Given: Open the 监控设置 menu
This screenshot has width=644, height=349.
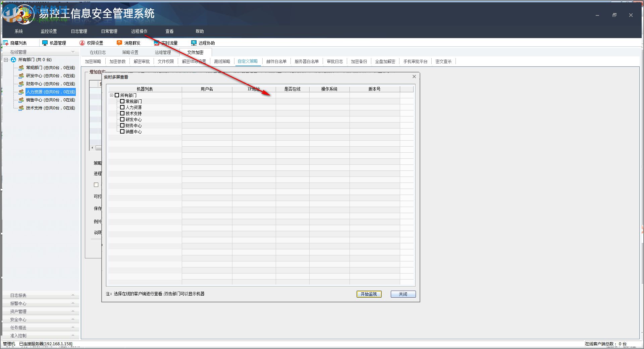Looking at the screenshot, I should coord(49,31).
